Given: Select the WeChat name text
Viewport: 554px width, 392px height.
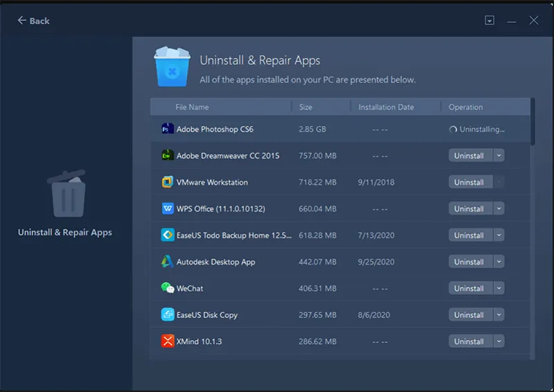Looking at the screenshot, I should point(190,288).
